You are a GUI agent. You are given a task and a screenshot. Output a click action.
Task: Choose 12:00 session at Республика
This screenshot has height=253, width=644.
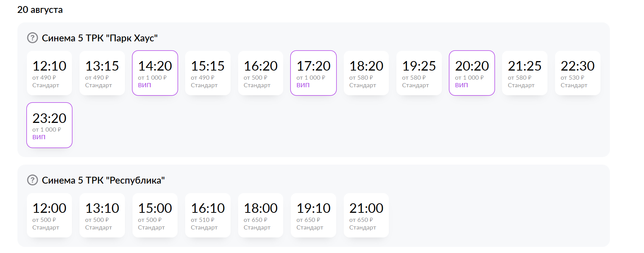[49, 215]
